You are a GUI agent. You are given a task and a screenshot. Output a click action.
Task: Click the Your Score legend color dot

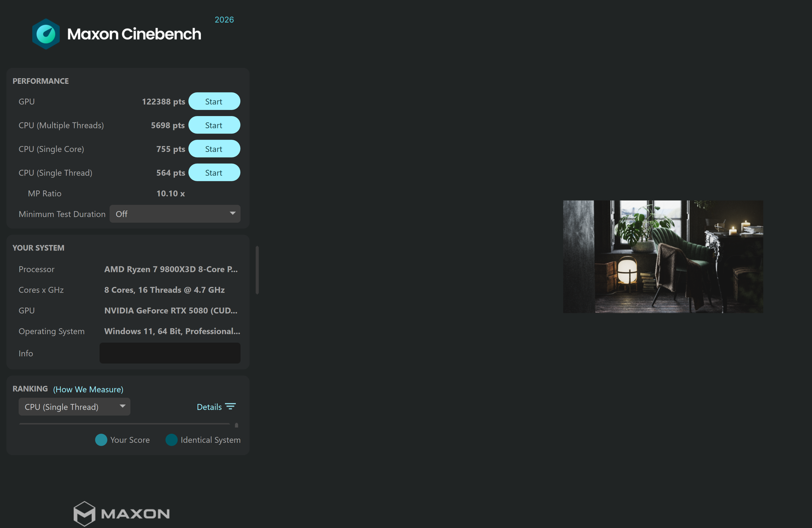(101, 440)
